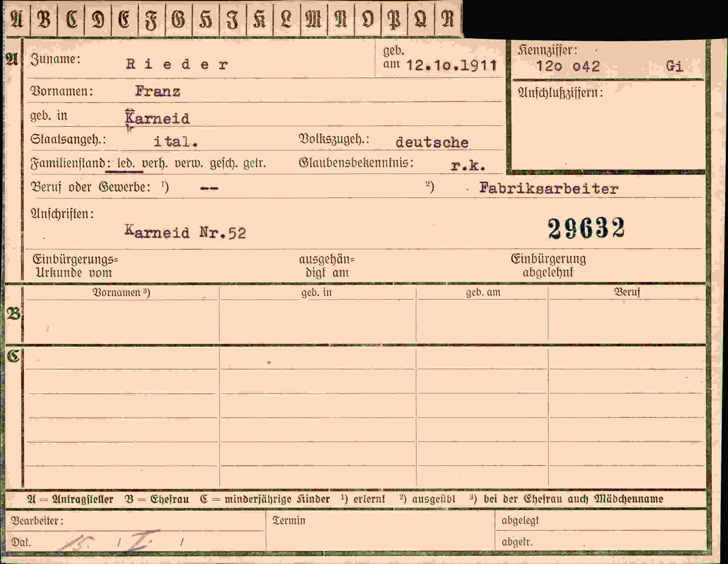Viewport: 728px width, 564px height.
Task: Click the 'geb. in' column header in section B
Action: click(317, 292)
